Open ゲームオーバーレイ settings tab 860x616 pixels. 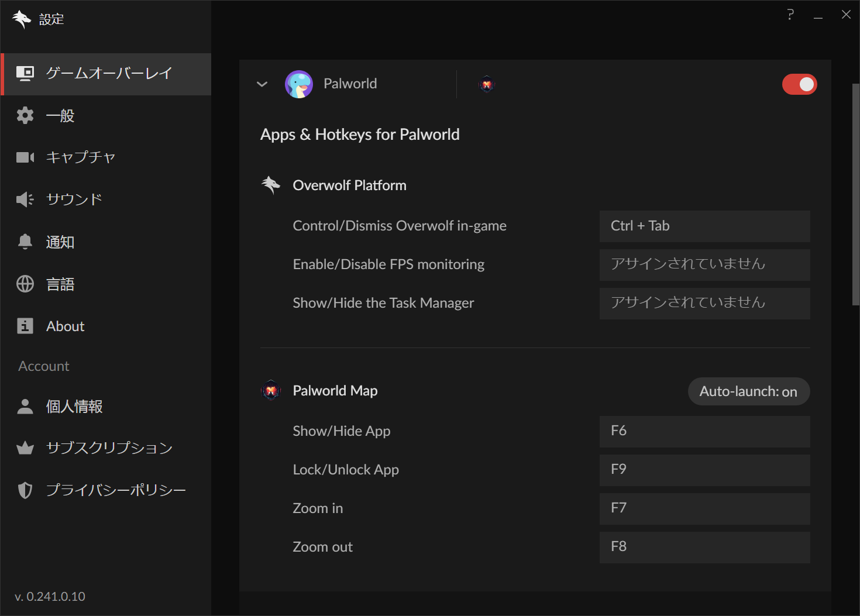[x=106, y=74]
